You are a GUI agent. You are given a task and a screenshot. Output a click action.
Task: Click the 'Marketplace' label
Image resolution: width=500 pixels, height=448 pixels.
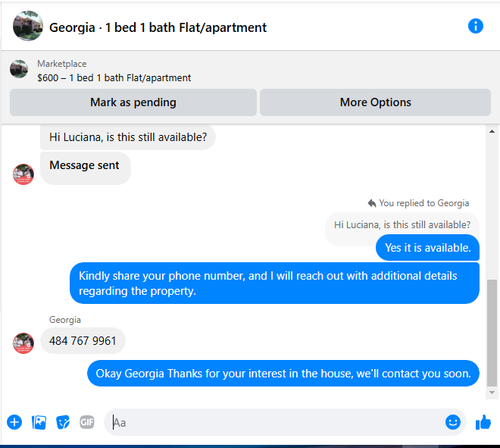point(62,64)
